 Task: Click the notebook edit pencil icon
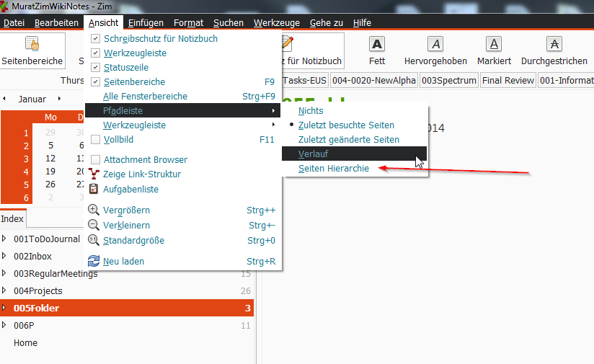(x=288, y=43)
